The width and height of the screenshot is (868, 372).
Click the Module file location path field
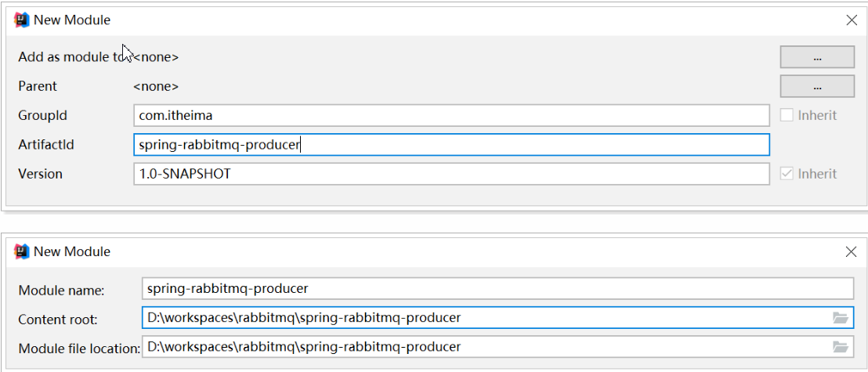[x=484, y=347]
